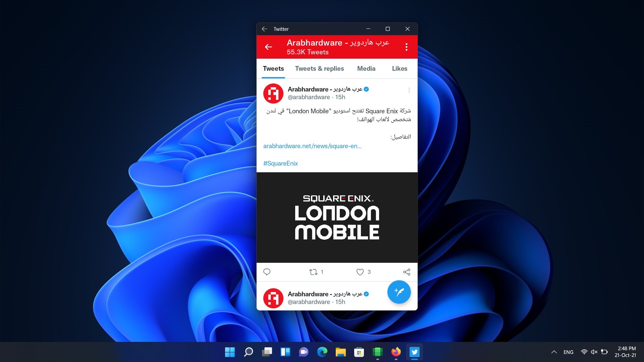644x362 pixels.
Task: Open the #SquareEnix hashtag
Action: pyautogui.click(x=280, y=164)
